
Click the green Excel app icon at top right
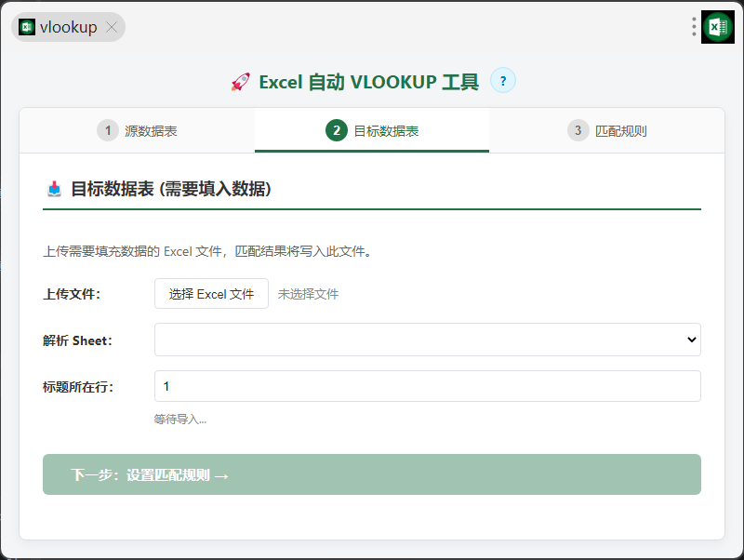(717, 27)
